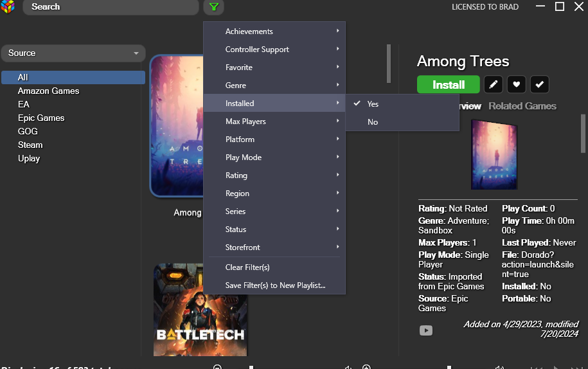
Task: Click inside the Search field
Action: (x=111, y=7)
